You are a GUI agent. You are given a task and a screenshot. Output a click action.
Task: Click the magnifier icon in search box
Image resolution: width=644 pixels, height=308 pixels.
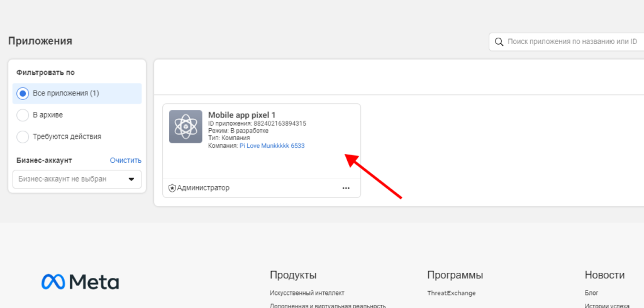499,42
